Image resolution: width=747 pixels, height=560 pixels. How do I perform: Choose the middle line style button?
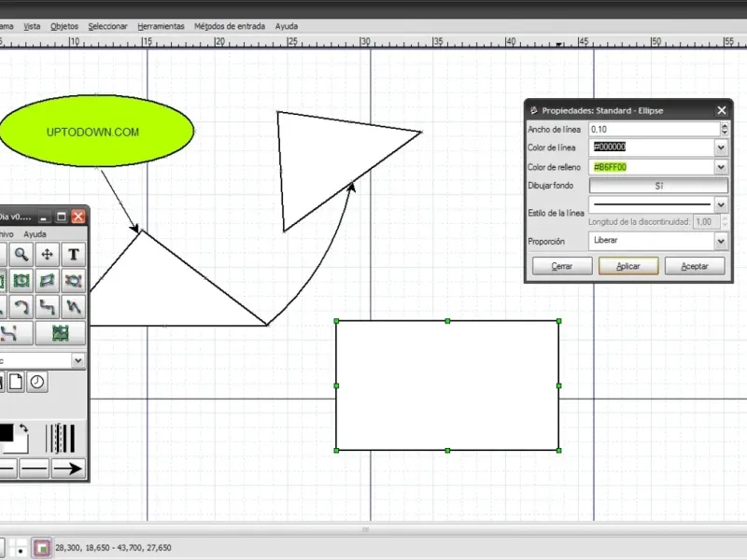(34, 469)
